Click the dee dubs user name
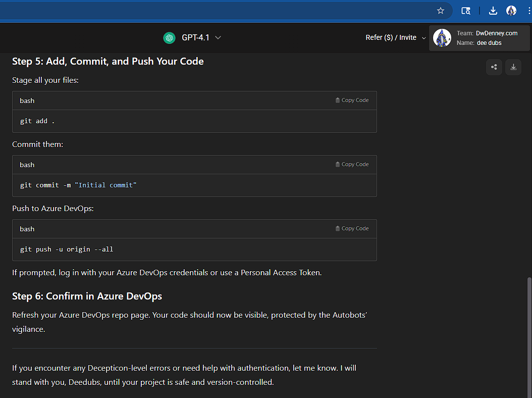The width and height of the screenshot is (532, 398). (x=489, y=43)
